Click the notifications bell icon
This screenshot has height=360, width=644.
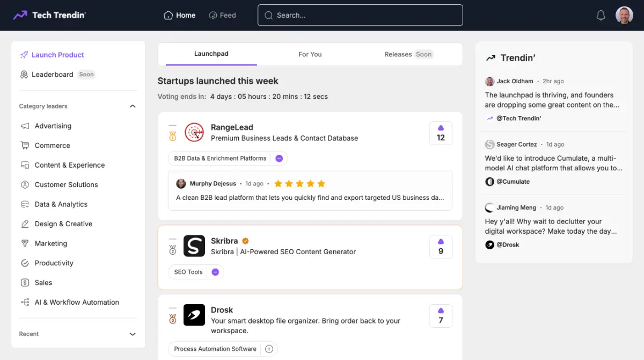601,16
